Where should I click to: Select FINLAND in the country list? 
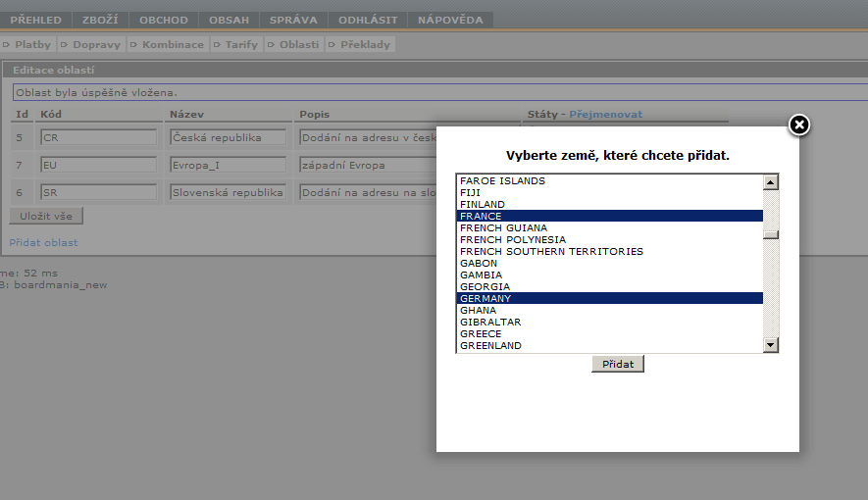[x=609, y=204]
